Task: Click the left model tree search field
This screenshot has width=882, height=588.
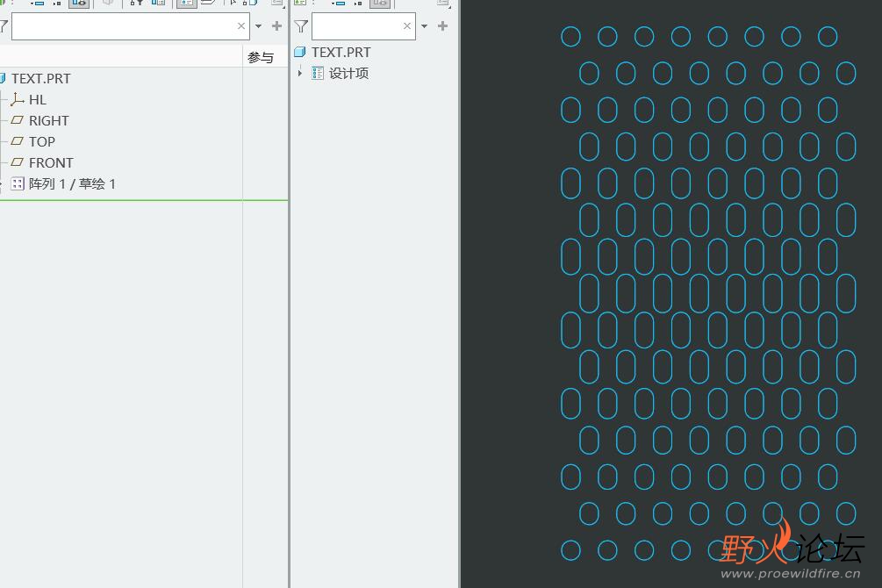Action: tap(131, 26)
